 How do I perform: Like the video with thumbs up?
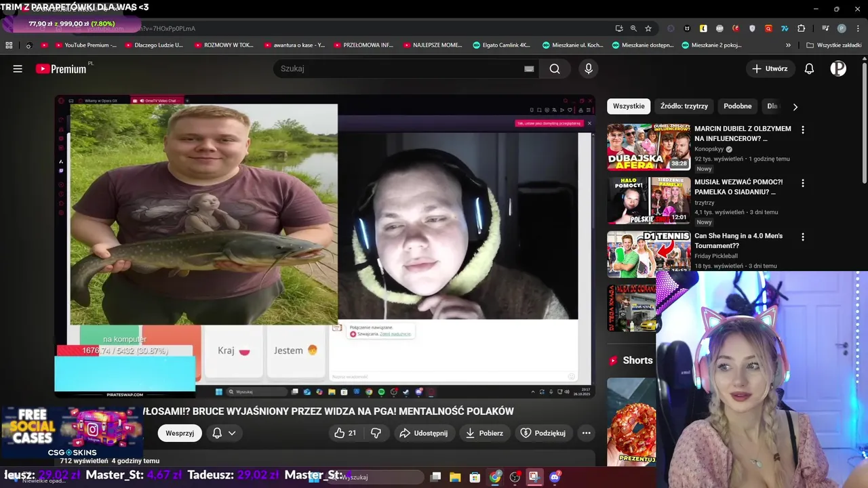click(x=345, y=432)
